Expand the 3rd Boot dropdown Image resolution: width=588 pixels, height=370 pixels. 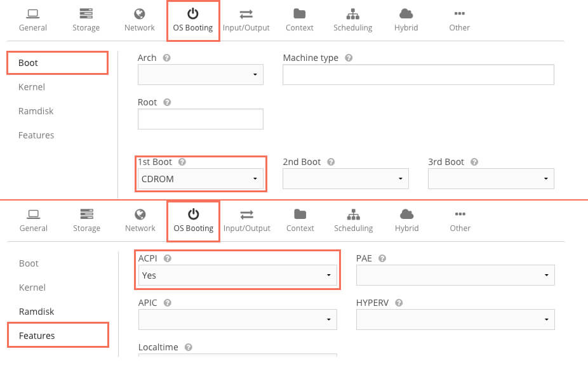[491, 179]
